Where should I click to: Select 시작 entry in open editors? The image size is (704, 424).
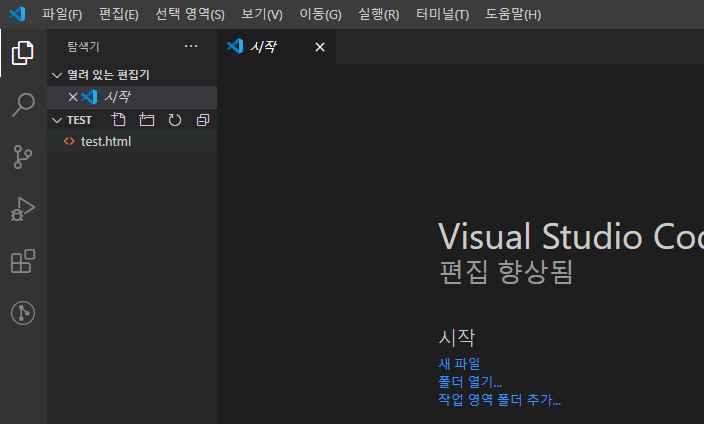[132, 97]
